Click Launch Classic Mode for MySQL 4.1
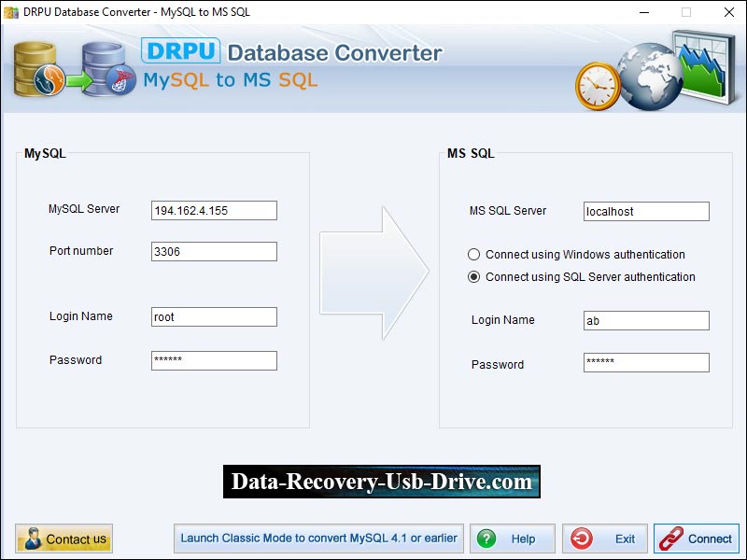This screenshot has height=560, width=747. click(321, 539)
